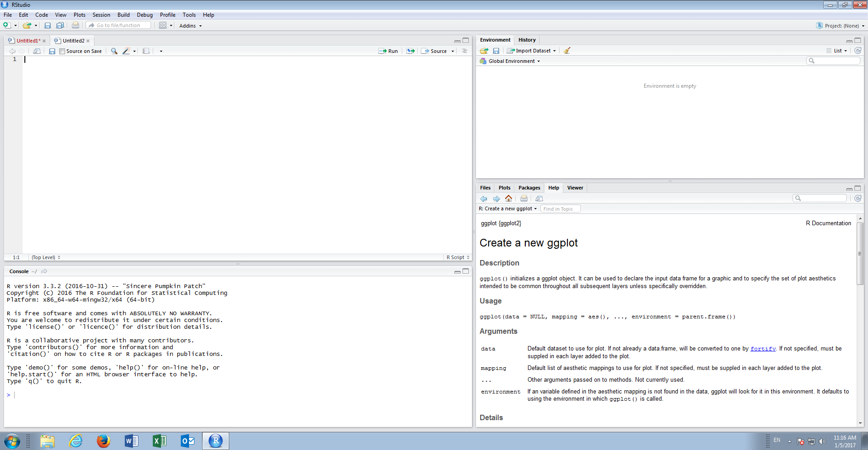Open the workspace panes layout icon
Screen dimensions: 868x450
tap(163, 25)
